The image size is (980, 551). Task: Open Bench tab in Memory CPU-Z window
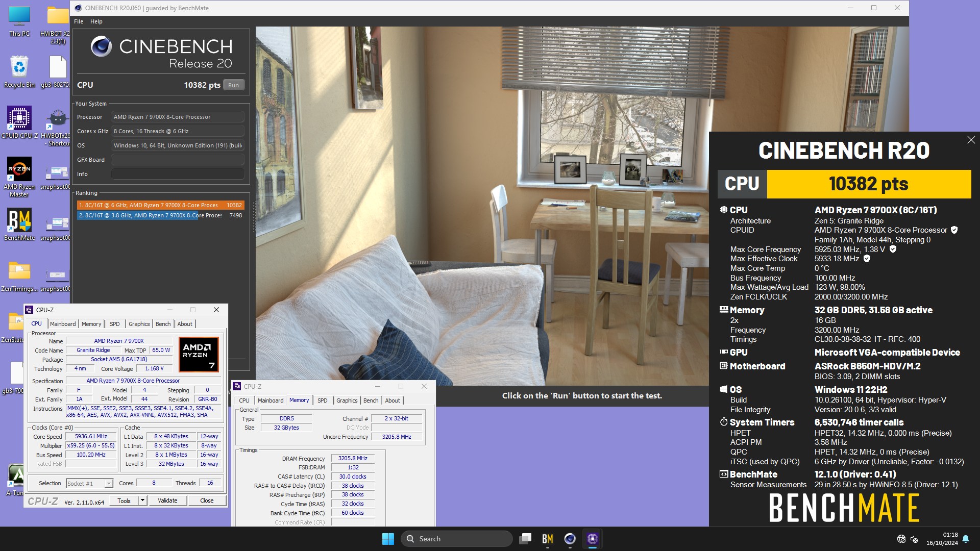pyautogui.click(x=371, y=400)
